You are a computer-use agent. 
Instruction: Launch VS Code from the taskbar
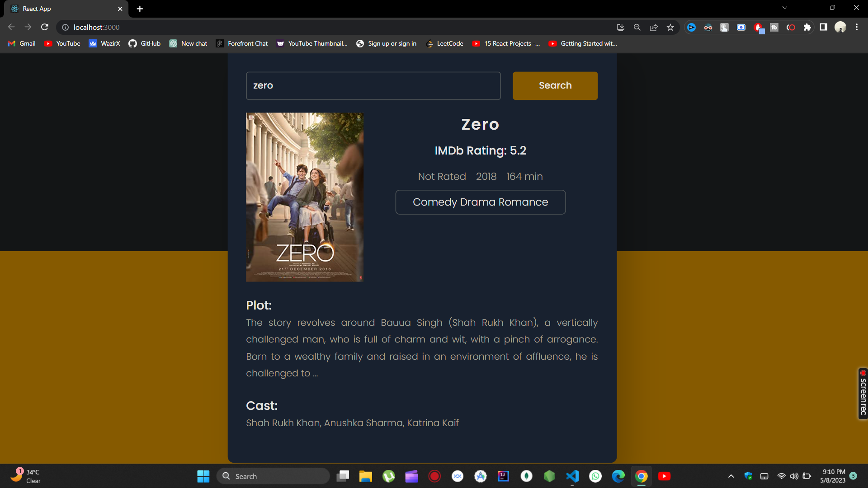point(572,476)
